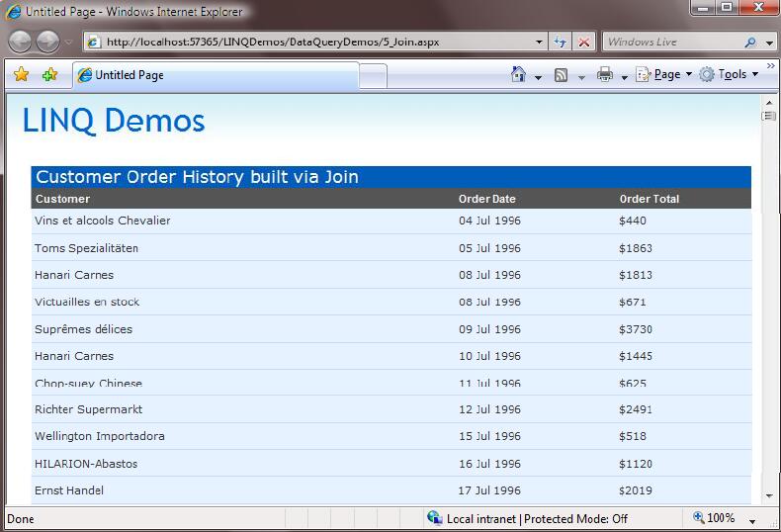Select the Untitled Page tab
Viewport: 781px width, 532px height.
[216, 75]
